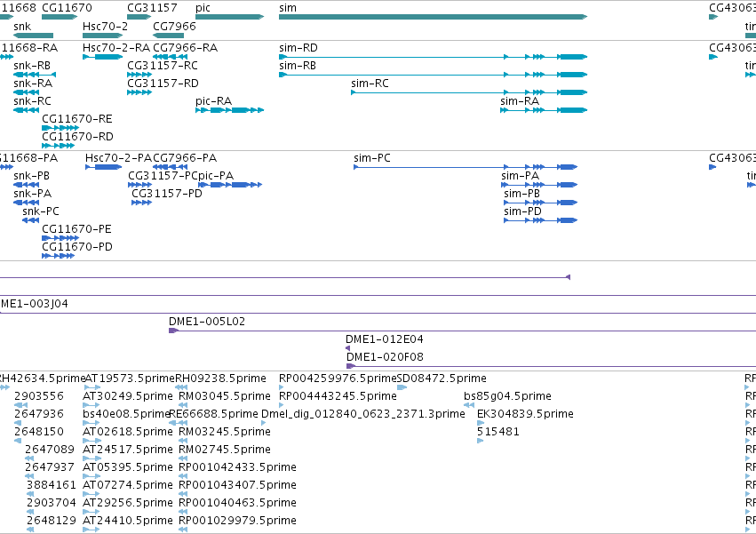
Task: Select the snk-RC transcript label
Action: coord(32,101)
